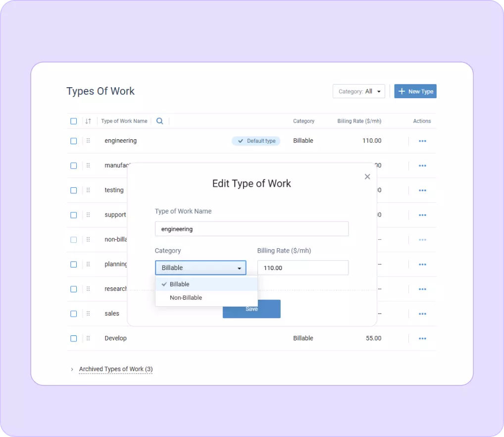Select the Develop row checkbox
Screen dimensions: 504x437
tap(74, 338)
